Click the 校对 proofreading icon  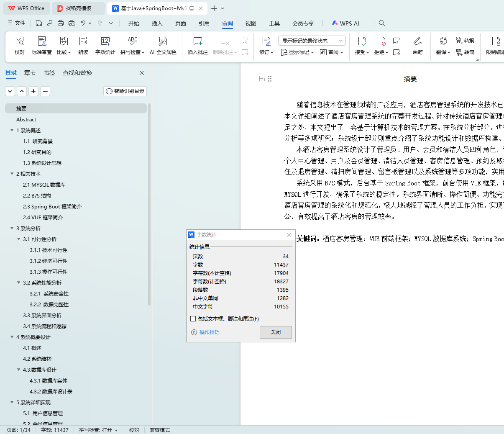[x=20, y=41]
